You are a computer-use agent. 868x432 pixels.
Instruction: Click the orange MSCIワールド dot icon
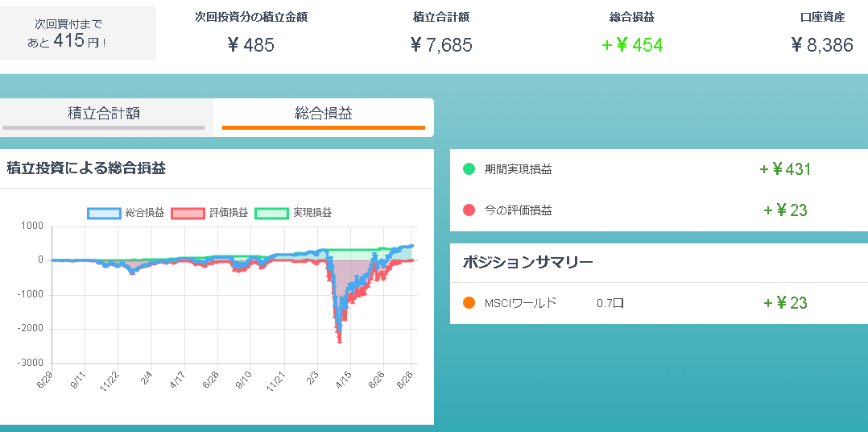[x=469, y=303]
